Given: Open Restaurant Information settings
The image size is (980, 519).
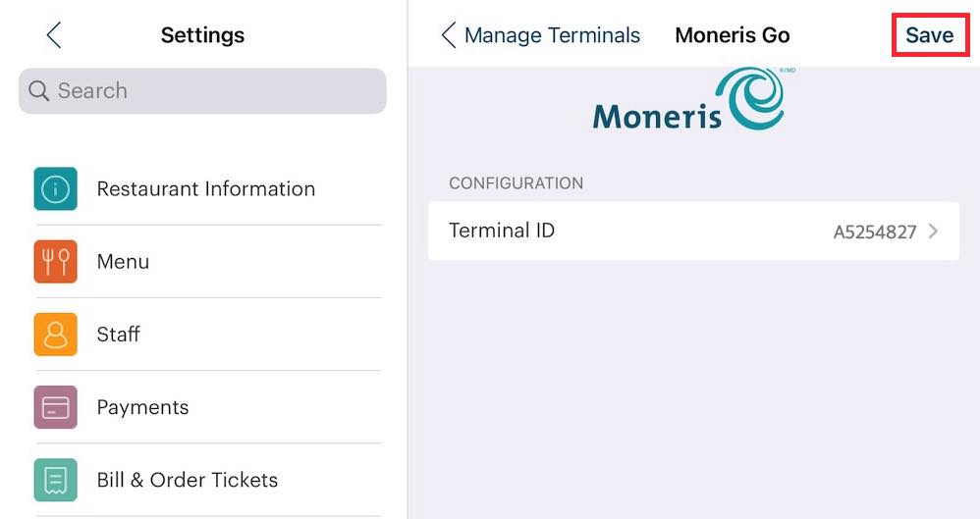Looking at the screenshot, I should [x=207, y=188].
